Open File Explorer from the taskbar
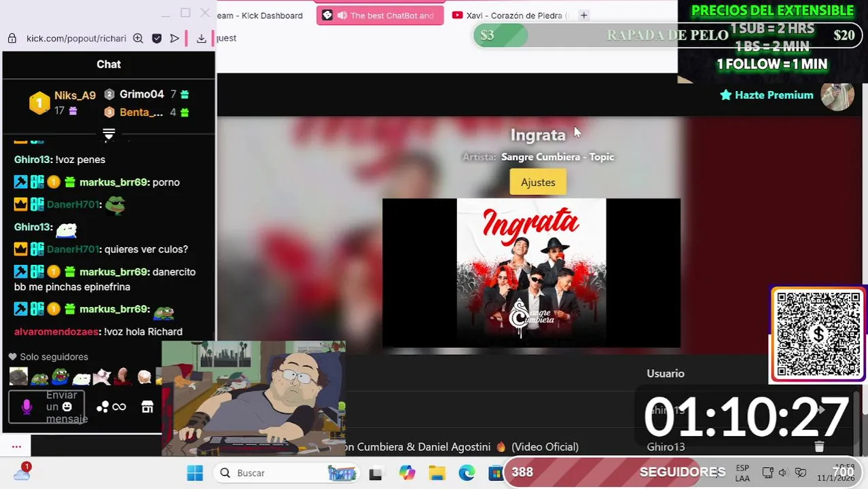This screenshot has width=868, height=489. click(437, 473)
